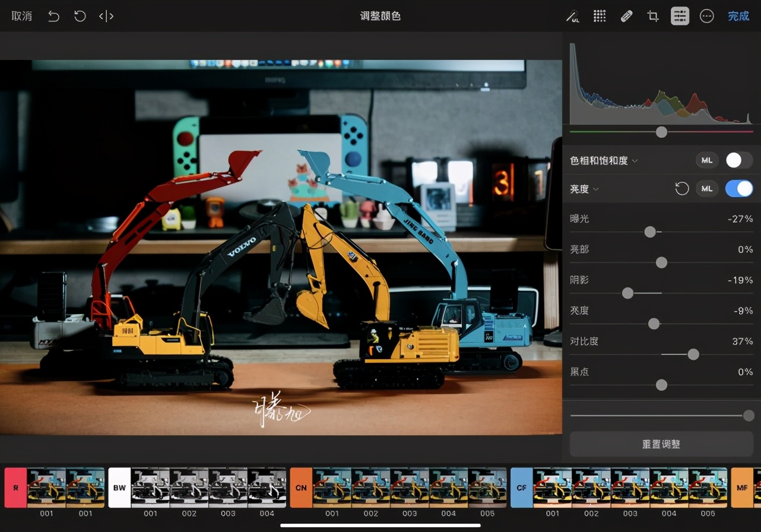Click the 黑点 value 0%

pyautogui.click(x=746, y=372)
